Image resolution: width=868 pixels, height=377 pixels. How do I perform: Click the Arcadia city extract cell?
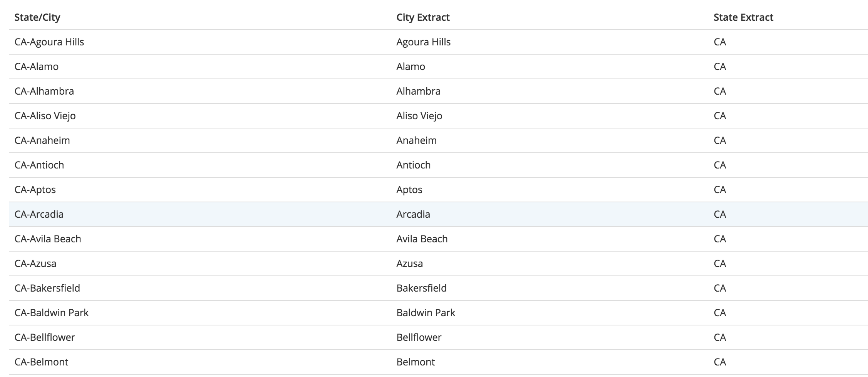click(413, 214)
